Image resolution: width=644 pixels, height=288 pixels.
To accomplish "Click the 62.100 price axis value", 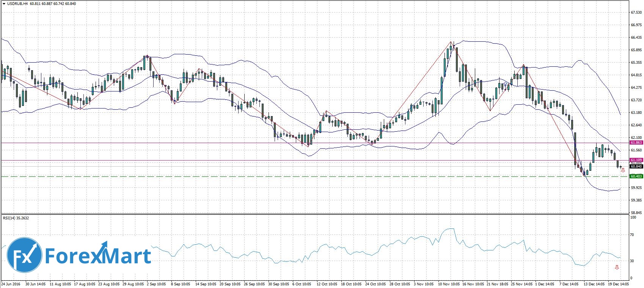I will coord(636,137).
